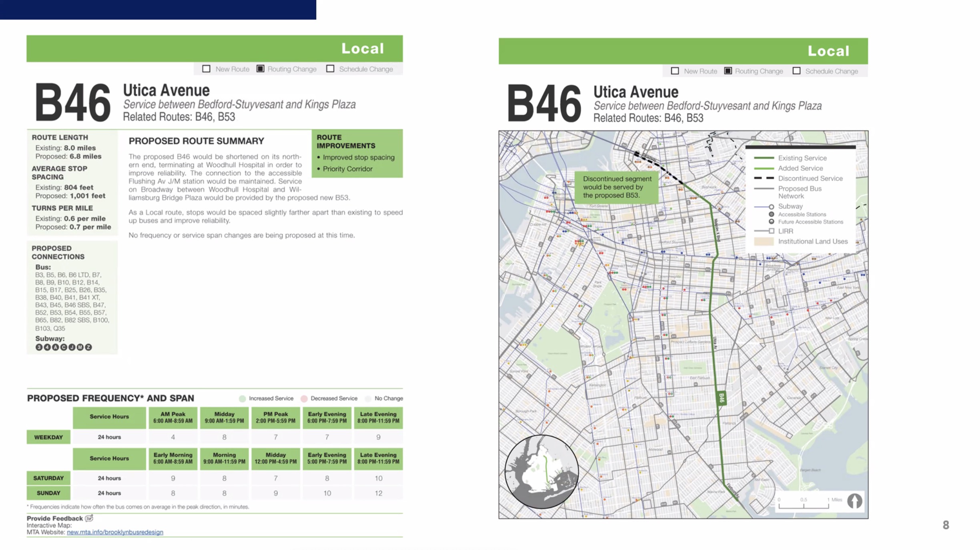Click the A train subway bullet
The image size is (980, 550).
55,347
